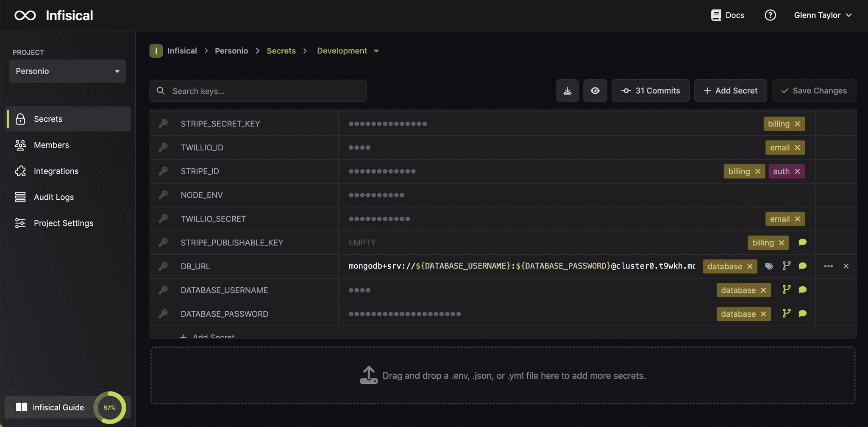This screenshot has height=427, width=868.
Task: Click the Add Secret button
Action: click(730, 90)
